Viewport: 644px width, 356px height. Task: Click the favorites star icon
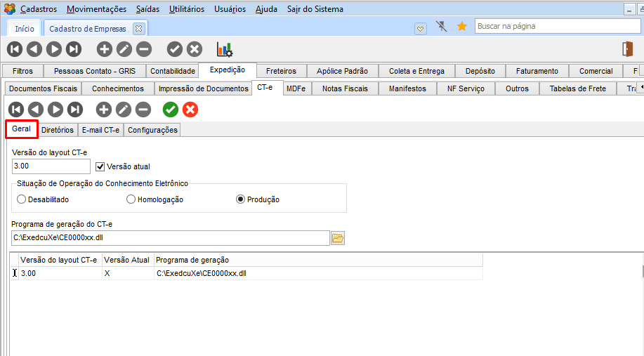[x=462, y=26]
